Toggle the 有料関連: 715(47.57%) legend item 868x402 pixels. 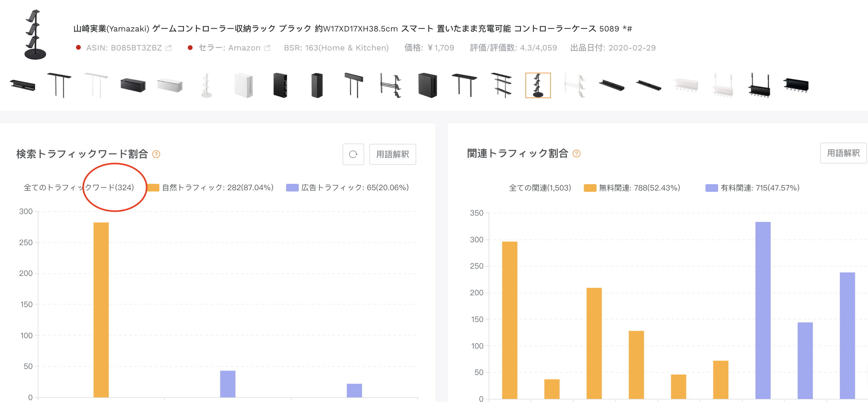752,188
